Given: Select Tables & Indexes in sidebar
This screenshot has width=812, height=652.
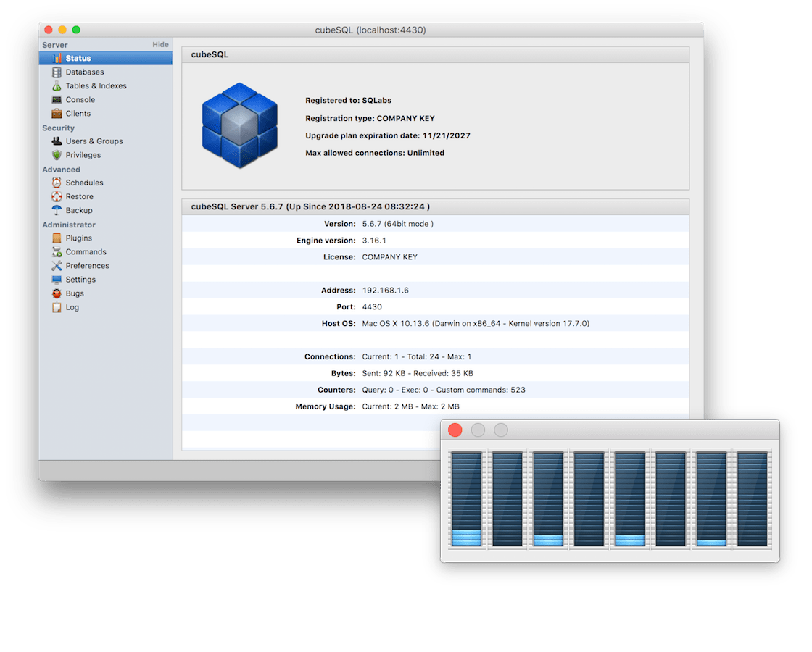Looking at the screenshot, I should pyautogui.click(x=106, y=86).
